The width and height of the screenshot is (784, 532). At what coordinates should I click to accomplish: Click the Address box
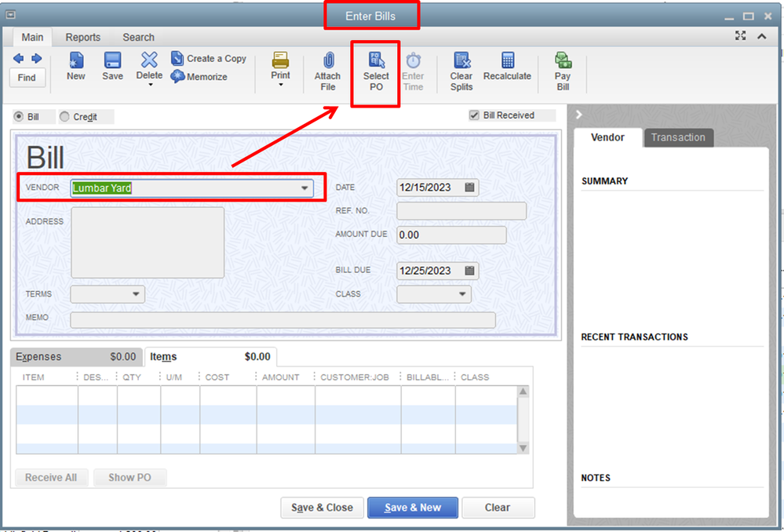pos(148,242)
